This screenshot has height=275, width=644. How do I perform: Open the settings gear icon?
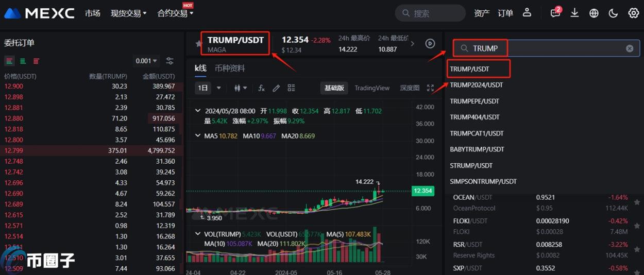click(x=633, y=13)
